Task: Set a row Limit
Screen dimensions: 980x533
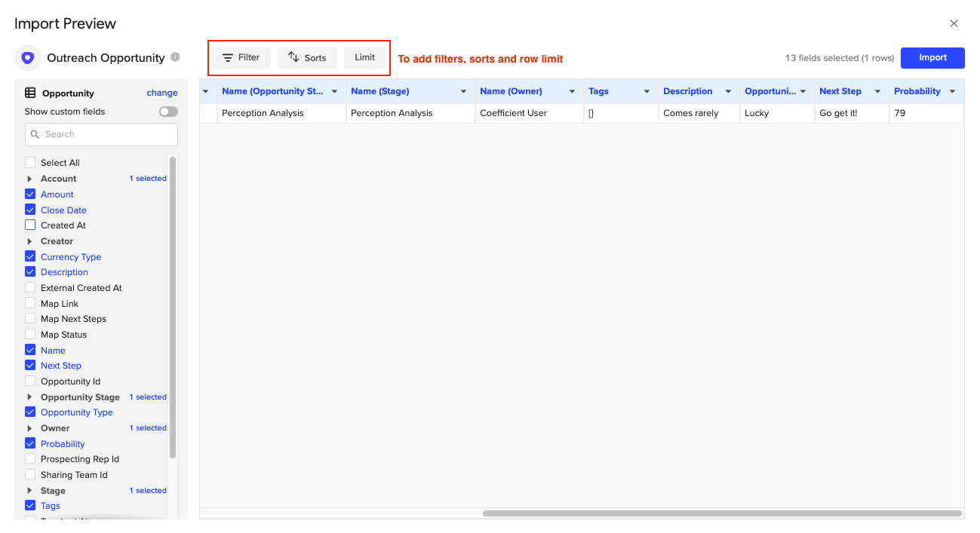Action: (x=365, y=58)
